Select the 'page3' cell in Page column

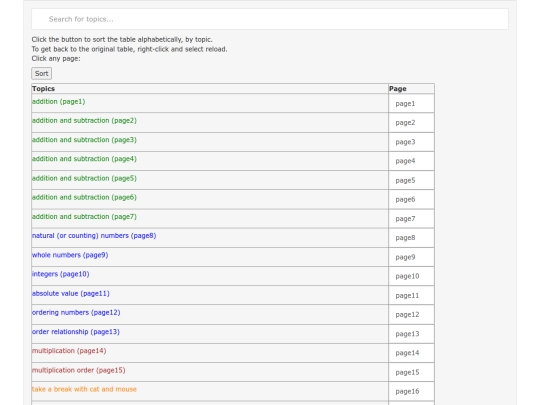pos(411,142)
